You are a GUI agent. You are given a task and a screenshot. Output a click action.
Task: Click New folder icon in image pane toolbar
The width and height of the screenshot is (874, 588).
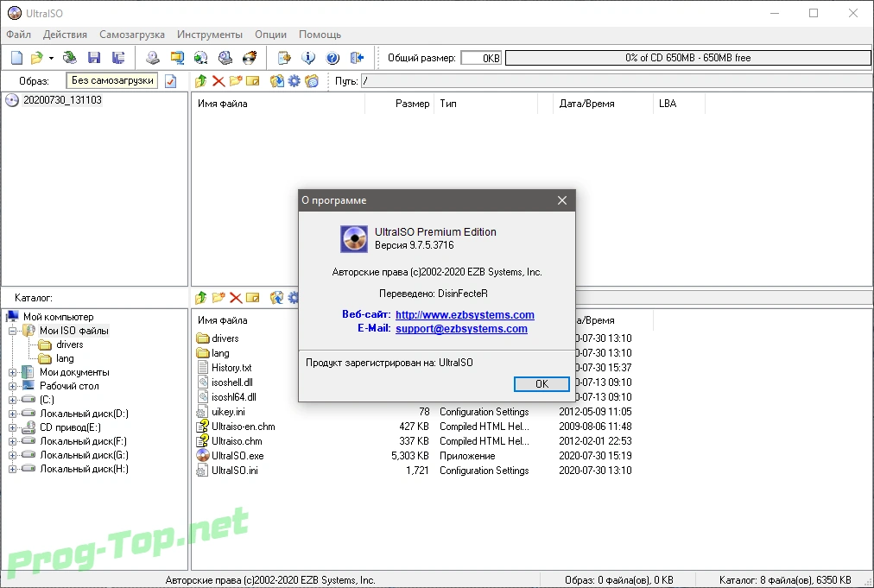236,81
